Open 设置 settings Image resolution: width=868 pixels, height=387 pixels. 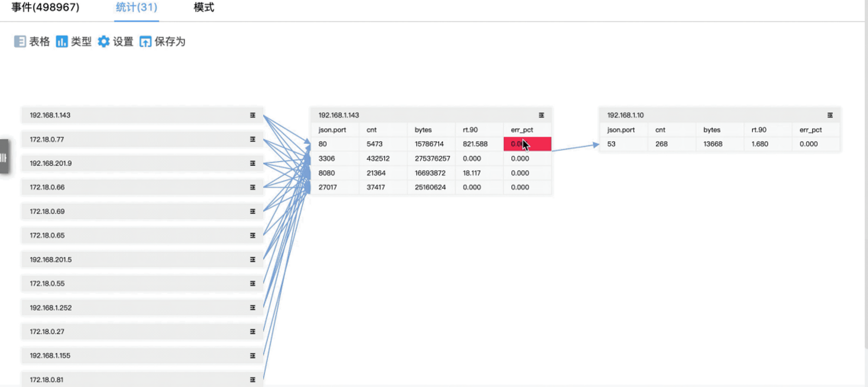[x=115, y=42]
